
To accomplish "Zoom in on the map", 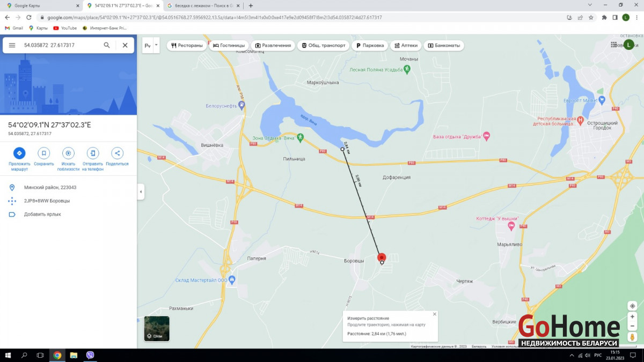I will tap(632, 317).
